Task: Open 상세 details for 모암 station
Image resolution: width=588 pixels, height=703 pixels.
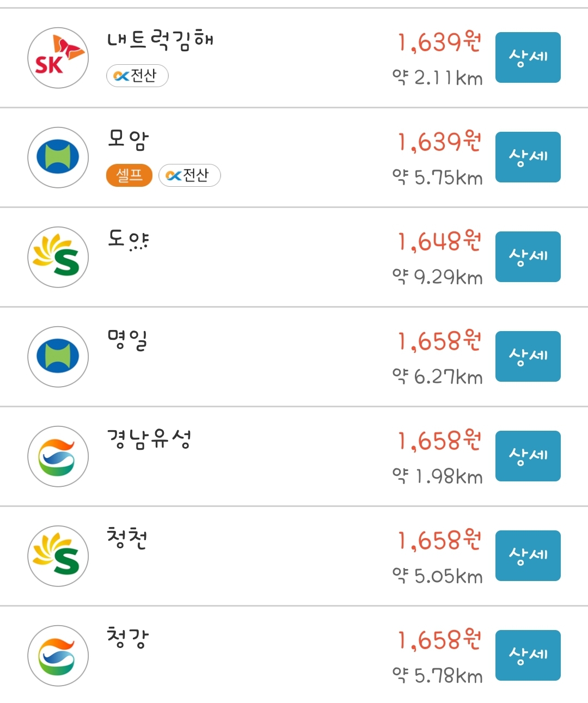Action: tap(528, 157)
